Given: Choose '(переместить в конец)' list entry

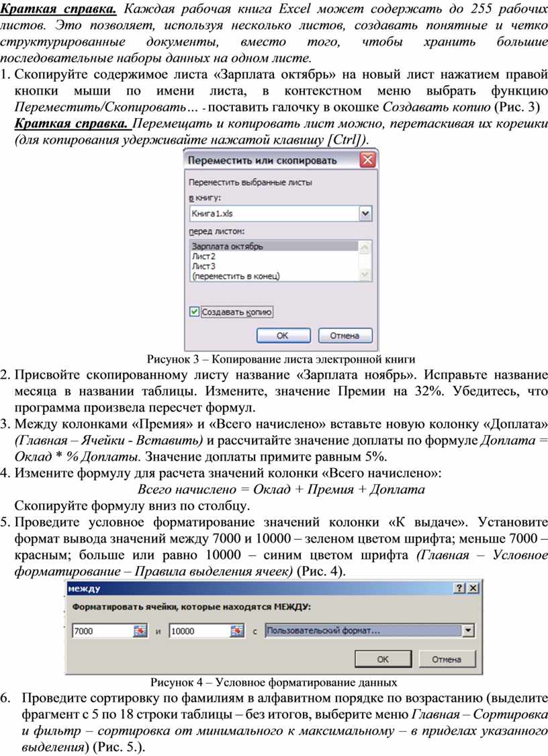Looking at the screenshot, I should [x=274, y=276].
